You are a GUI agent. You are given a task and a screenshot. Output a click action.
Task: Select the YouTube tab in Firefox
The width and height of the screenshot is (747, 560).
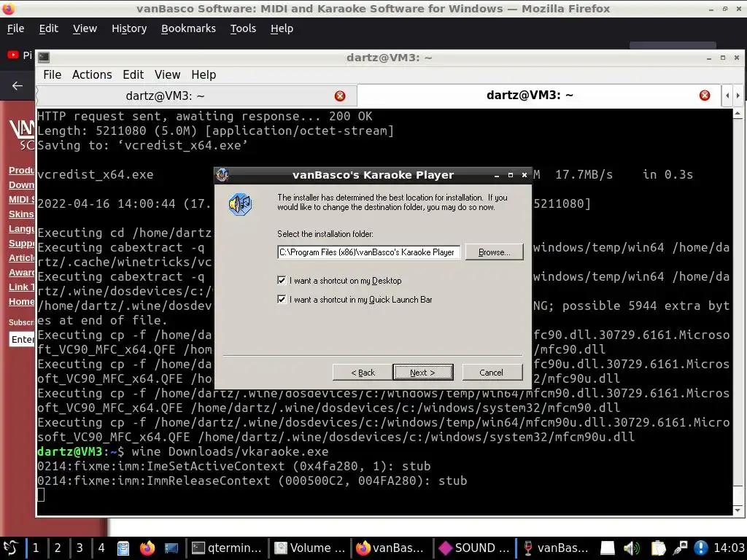point(19,55)
